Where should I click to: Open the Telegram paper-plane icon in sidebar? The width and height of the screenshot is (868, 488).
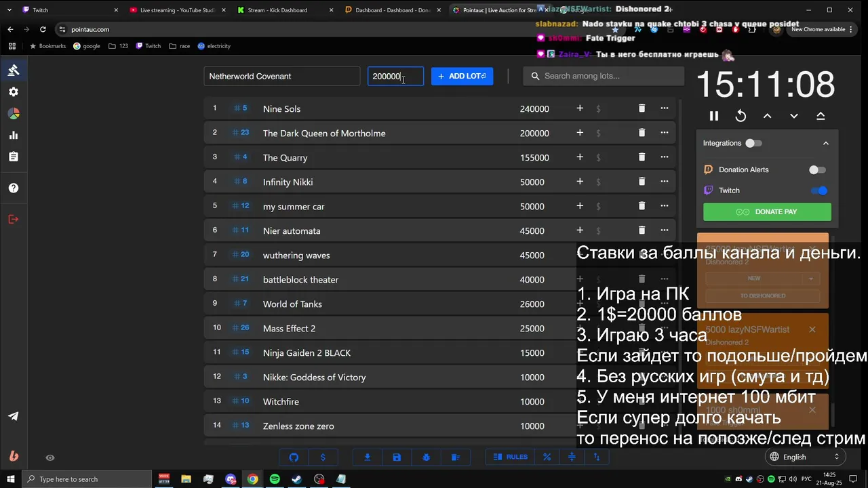click(14, 416)
